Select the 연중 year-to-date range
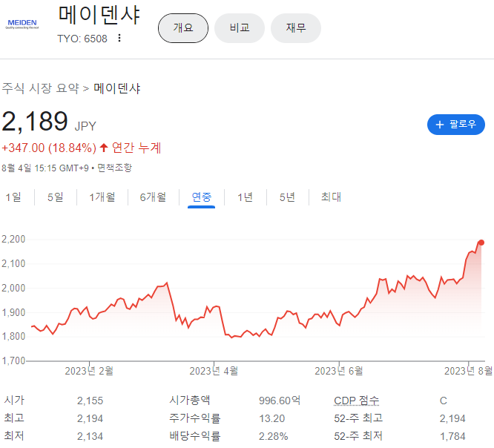The height and width of the screenshot is (448, 494). pos(201,197)
